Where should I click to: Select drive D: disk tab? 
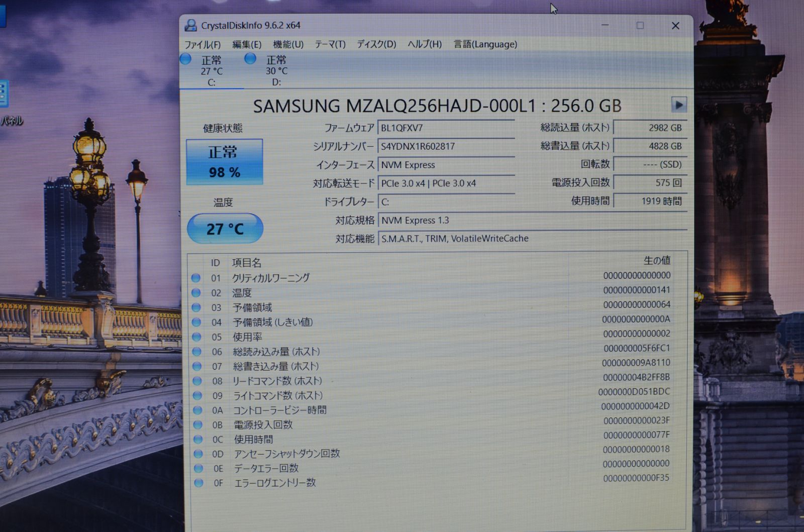(276, 70)
